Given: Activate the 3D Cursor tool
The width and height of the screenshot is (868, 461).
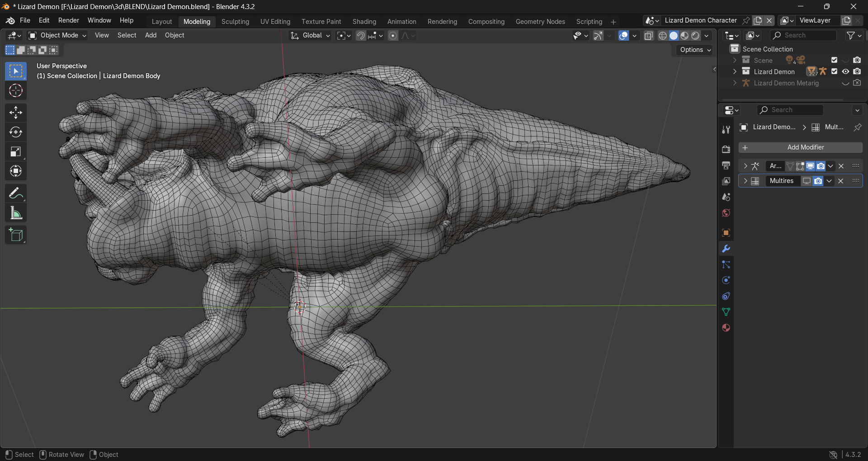Looking at the screenshot, I should point(16,91).
